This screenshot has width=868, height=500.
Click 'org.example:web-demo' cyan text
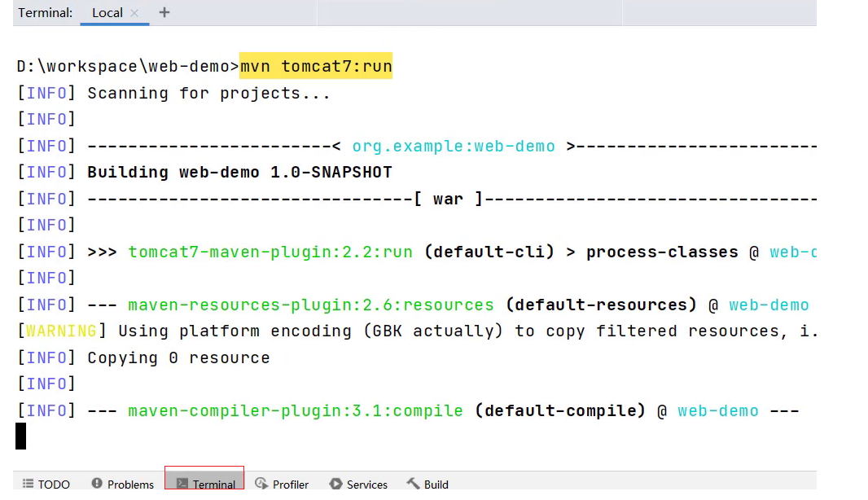454,147
